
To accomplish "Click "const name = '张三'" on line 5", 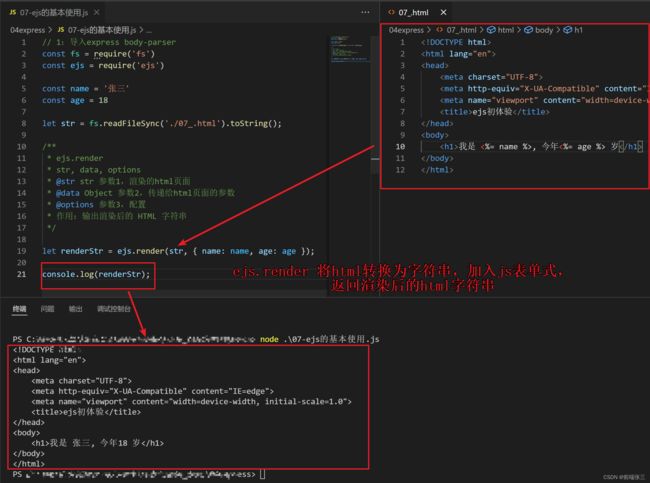I will tap(85, 89).
